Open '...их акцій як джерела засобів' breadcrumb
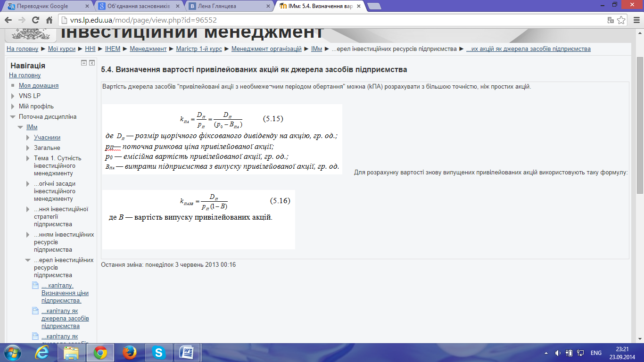This screenshot has height=362, width=644. tap(528, 49)
